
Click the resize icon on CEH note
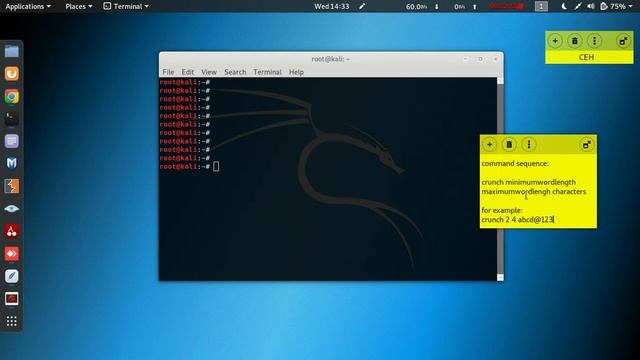[623, 41]
